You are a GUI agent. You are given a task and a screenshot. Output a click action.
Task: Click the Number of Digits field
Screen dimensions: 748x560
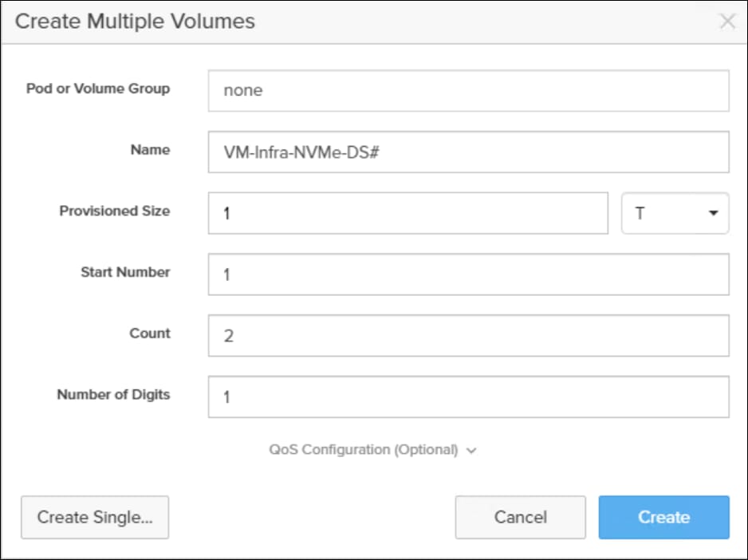click(x=469, y=396)
